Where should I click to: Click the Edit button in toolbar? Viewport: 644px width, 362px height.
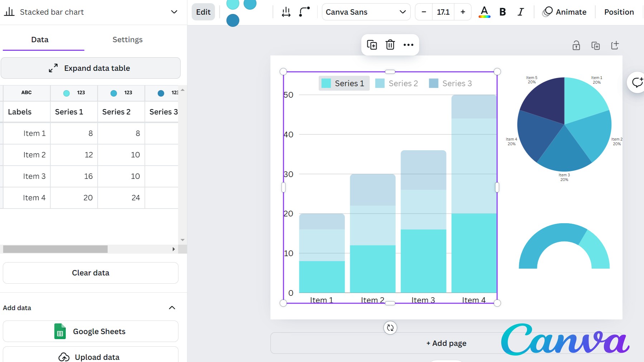click(x=203, y=12)
